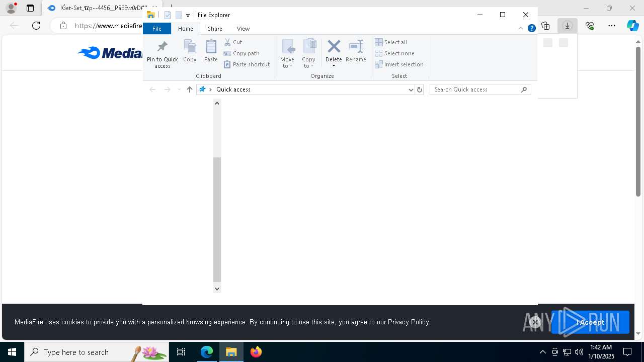Screen dimensions: 644x362
Task: Click Pin to Quick access icon
Action: (x=162, y=47)
